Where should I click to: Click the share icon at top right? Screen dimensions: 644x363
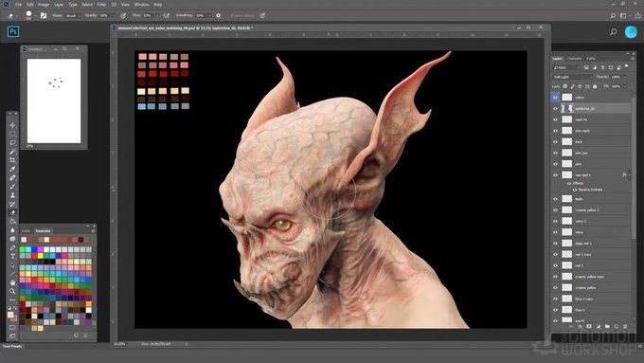637,15
